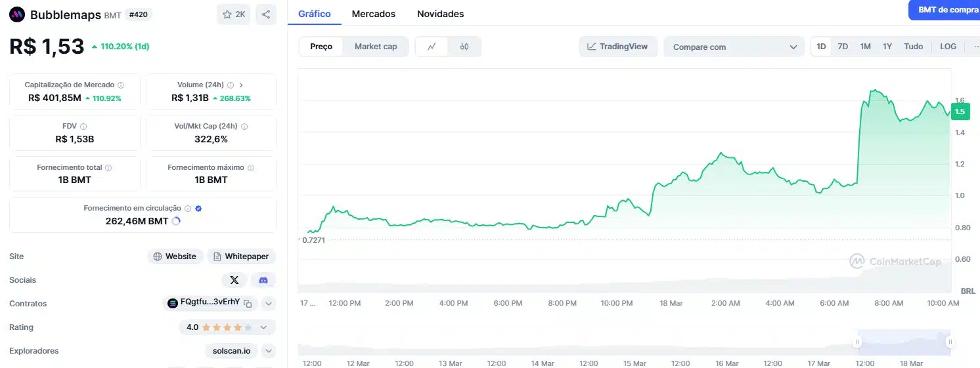980x368 pixels.
Task: Click info icon next to FDV
Action: 83,127
